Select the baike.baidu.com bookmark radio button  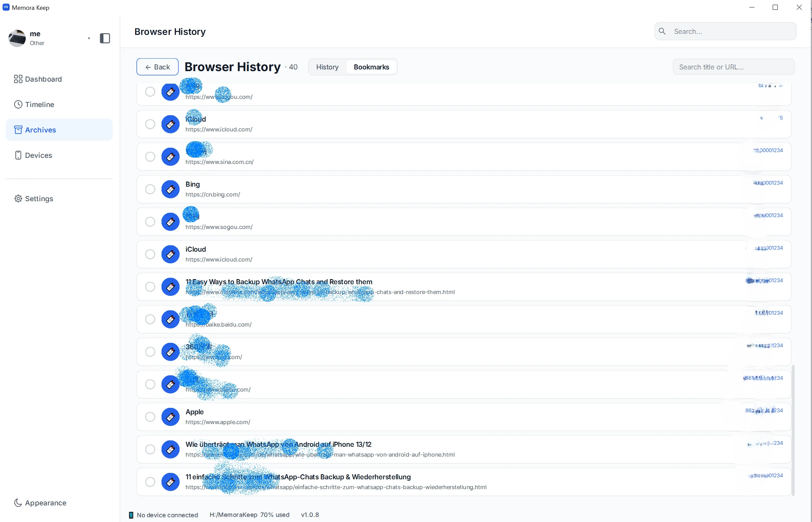click(x=150, y=319)
